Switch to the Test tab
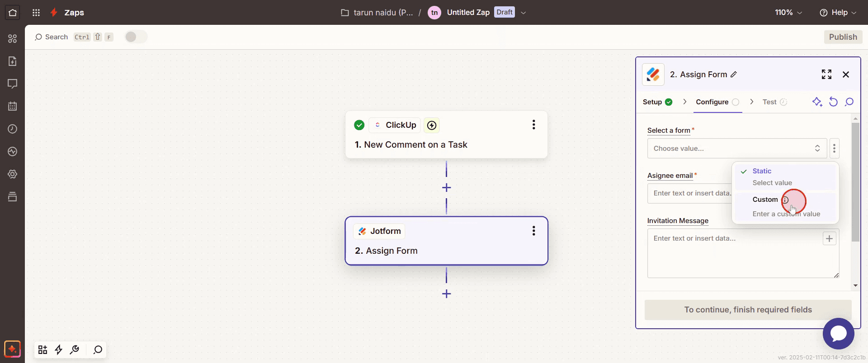The height and width of the screenshot is (363, 868). coord(774,102)
